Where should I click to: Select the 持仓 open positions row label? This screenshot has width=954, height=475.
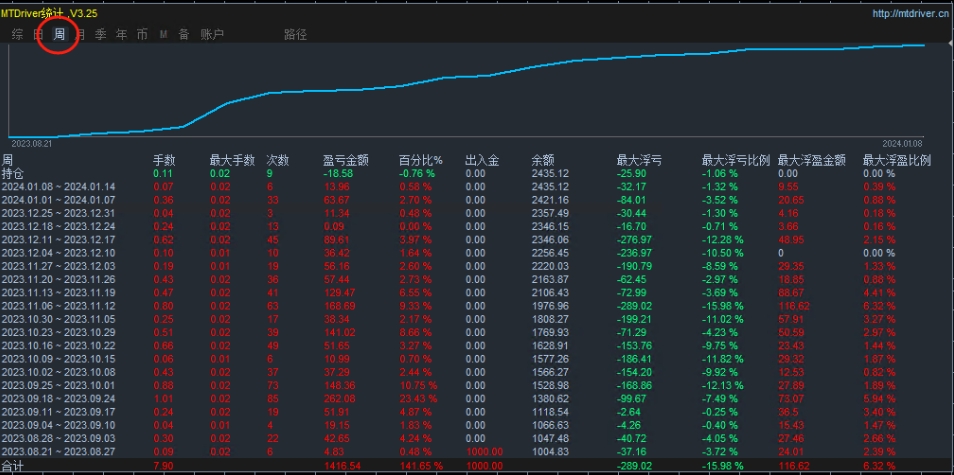tap(13, 173)
